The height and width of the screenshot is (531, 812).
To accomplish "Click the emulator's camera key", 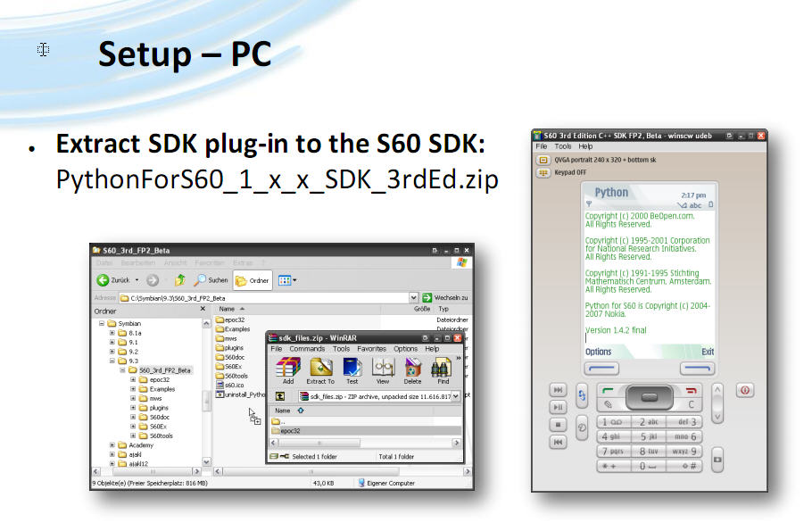I will tap(717, 460).
